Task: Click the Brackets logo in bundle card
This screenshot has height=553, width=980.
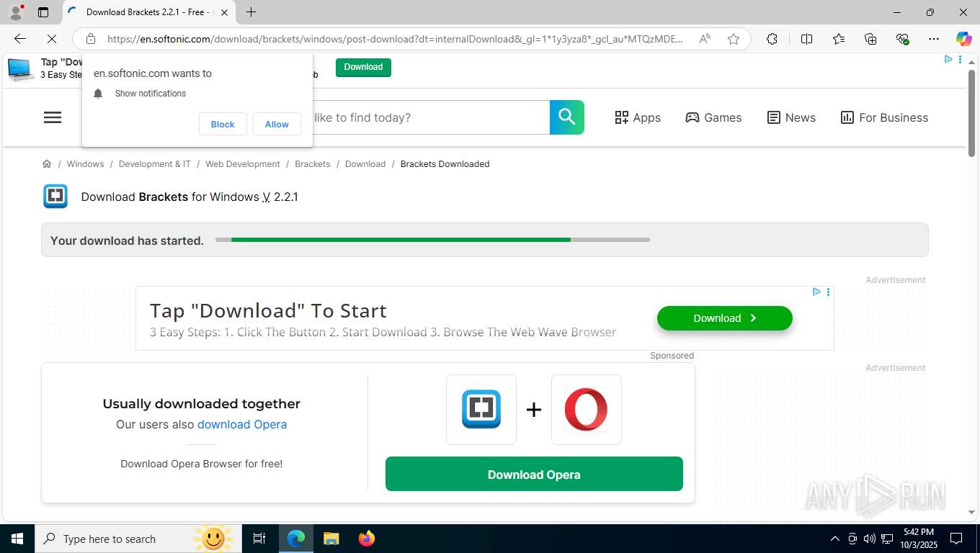Action: pos(481,410)
